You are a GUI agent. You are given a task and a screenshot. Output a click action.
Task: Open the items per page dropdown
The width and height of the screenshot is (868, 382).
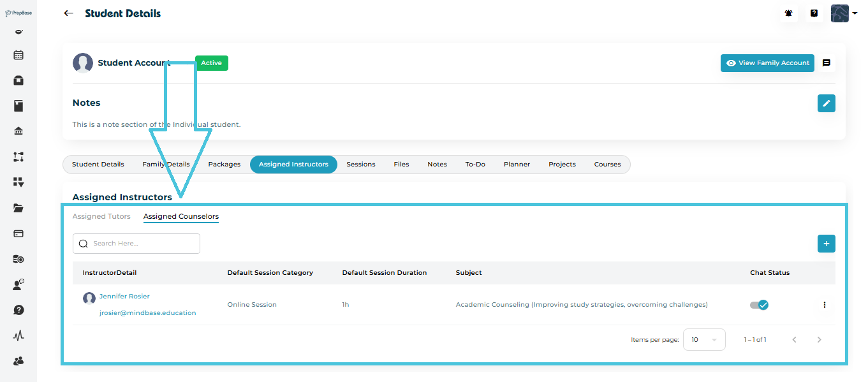[x=704, y=340]
